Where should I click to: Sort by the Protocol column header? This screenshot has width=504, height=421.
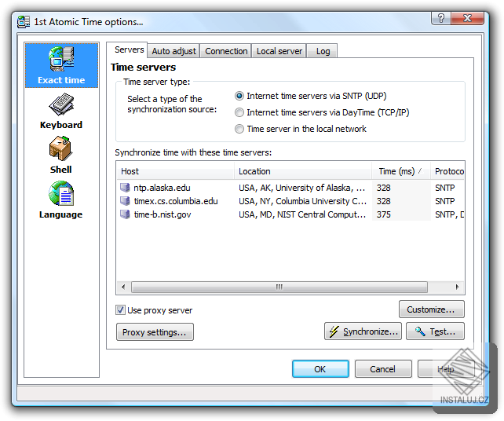(x=447, y=171)
